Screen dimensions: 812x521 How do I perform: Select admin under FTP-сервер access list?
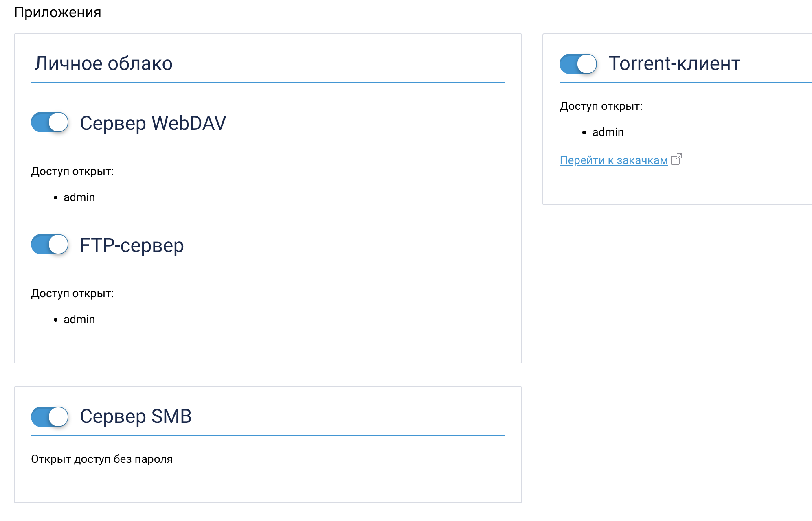pos(79,320)
